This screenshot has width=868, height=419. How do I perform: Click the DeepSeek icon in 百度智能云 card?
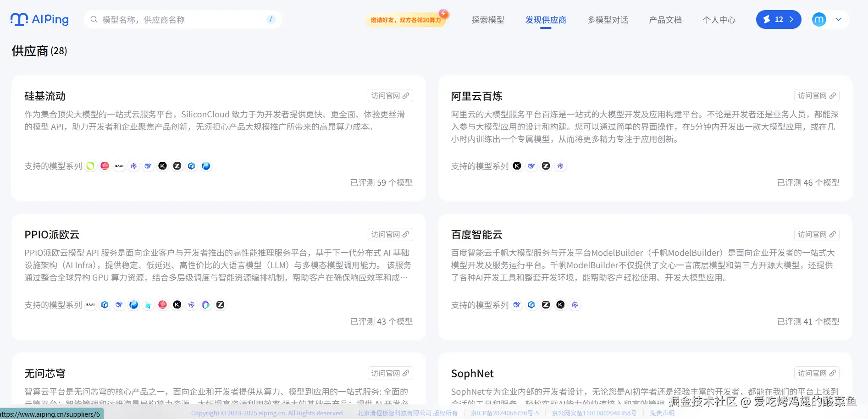click(x=517, y=305)
